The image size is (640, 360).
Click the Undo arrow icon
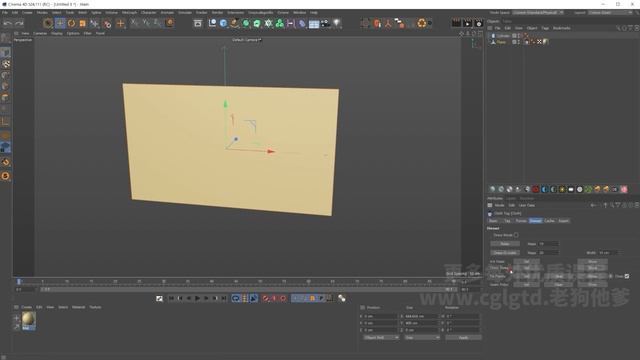7,23
